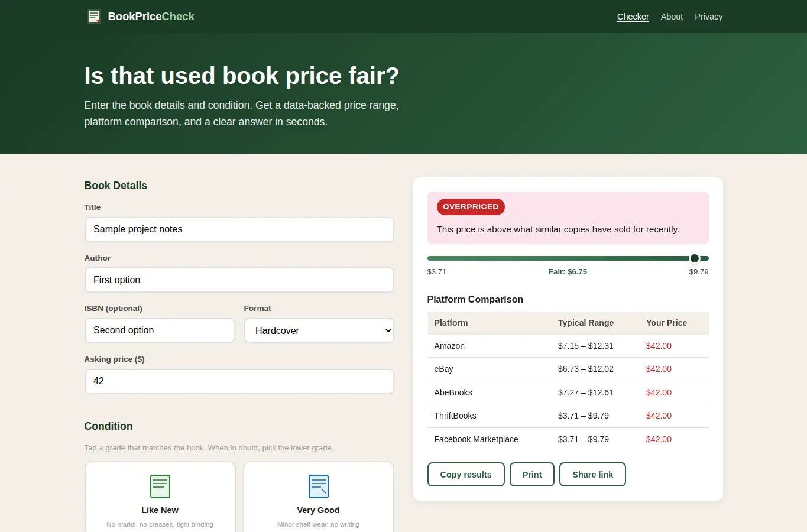Open the Format dropdown showing Hardcover
This screenshot has width=807, height=532.
pos(319,330)
